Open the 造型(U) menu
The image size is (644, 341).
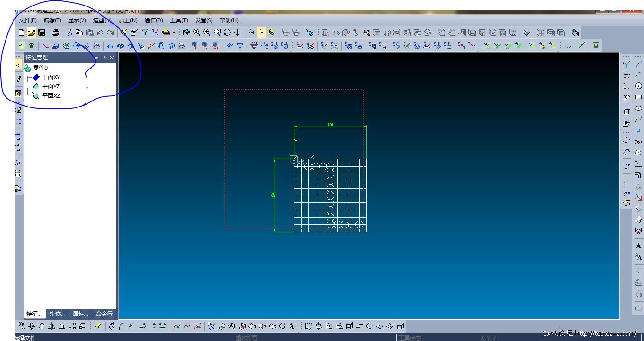[102, 20]
